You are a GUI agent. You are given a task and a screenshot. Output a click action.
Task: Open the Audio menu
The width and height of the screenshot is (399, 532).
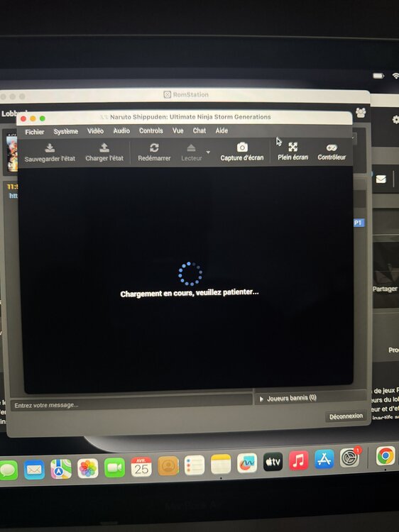121,131
